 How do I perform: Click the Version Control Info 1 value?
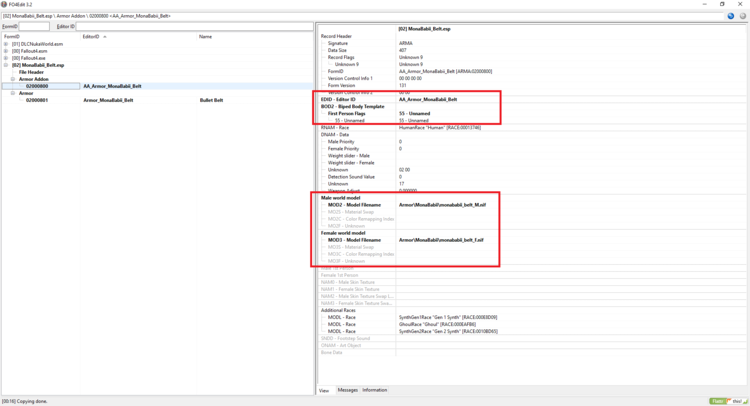point(410,78)
